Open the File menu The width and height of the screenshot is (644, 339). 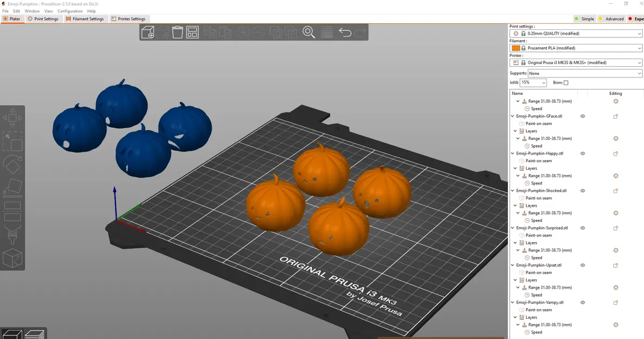click(5, 11)
